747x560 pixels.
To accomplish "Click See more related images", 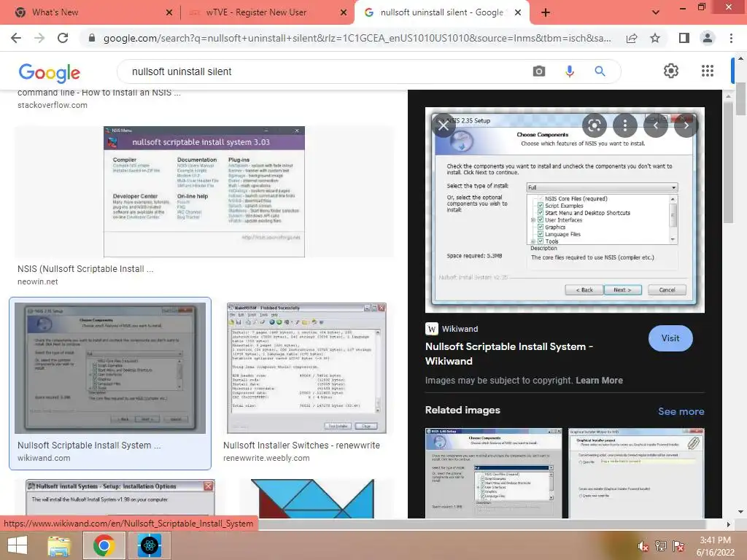I will click(x=681, y=411).
